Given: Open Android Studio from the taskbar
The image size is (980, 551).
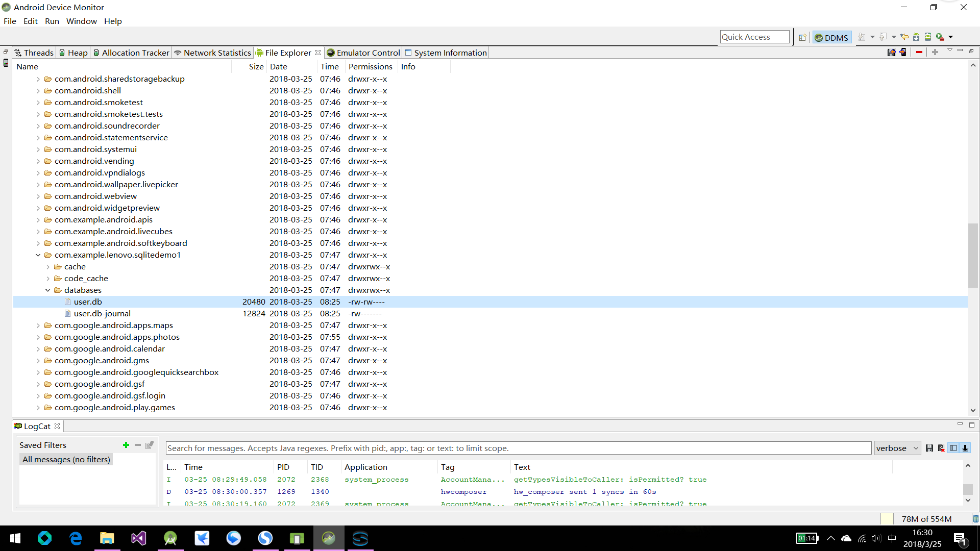Looking at the screenshot, I should tap(170, 538).
